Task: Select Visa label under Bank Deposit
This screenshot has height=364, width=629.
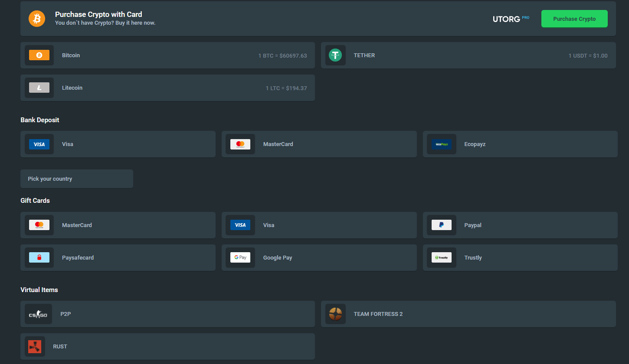Action: coord(68,144)
